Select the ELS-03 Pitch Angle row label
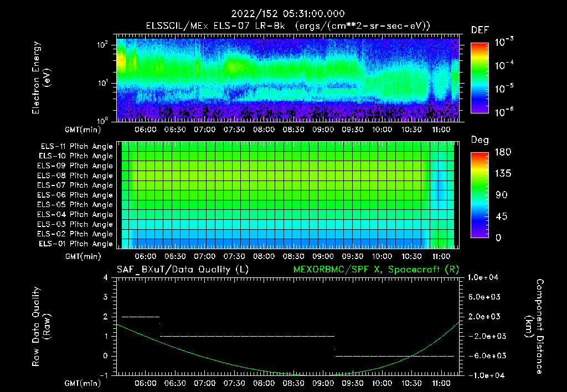Image resolution: width=567 pixels, height=392 pixels. click(75, 225)
